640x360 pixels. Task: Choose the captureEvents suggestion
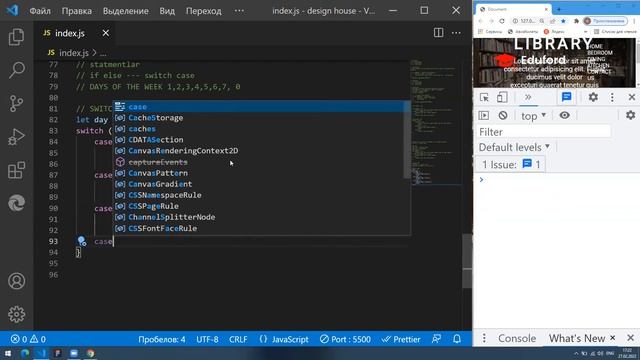point(262,162)
